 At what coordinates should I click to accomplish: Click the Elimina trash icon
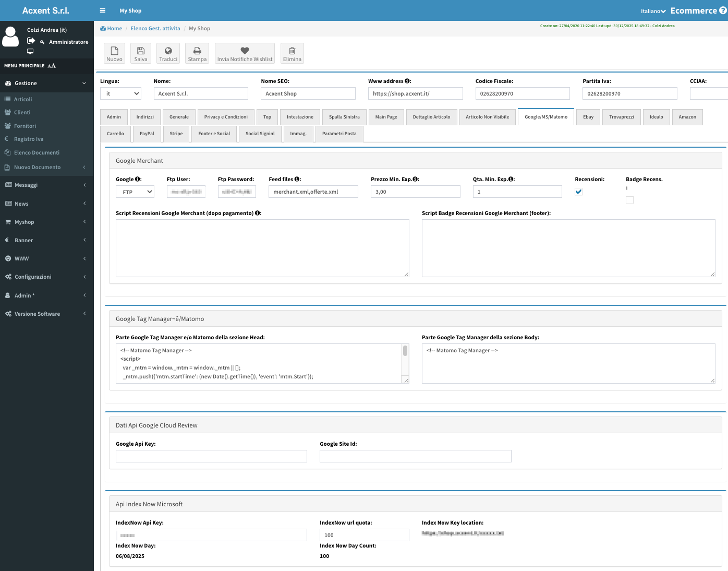292,51
